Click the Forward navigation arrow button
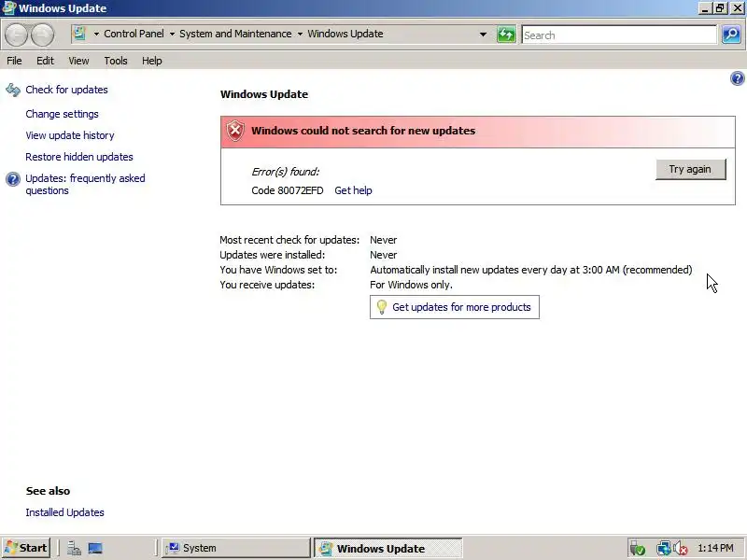 tap(42, 35)
